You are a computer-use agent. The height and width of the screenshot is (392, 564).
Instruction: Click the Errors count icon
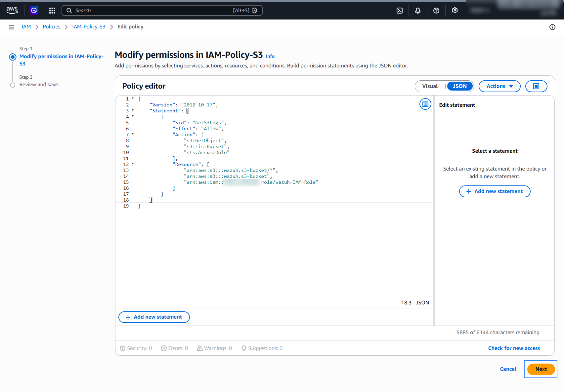(164, 348)
